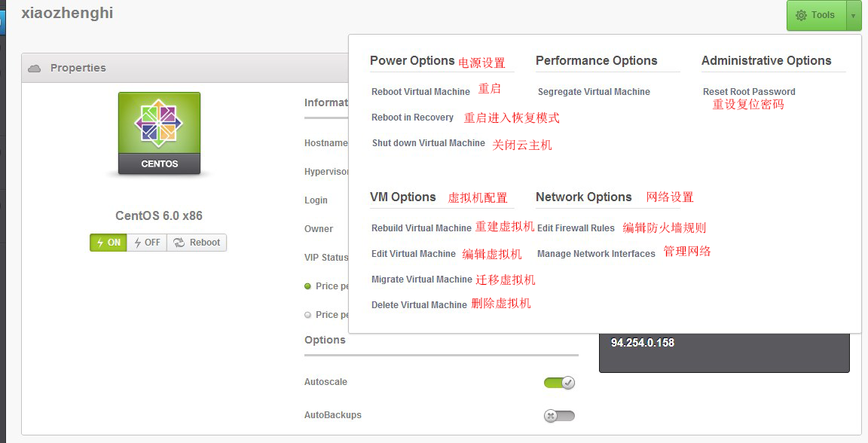The height and width of the screenshot is (443, 868).
Task: Click Reset Root Password
Action: 749,92
